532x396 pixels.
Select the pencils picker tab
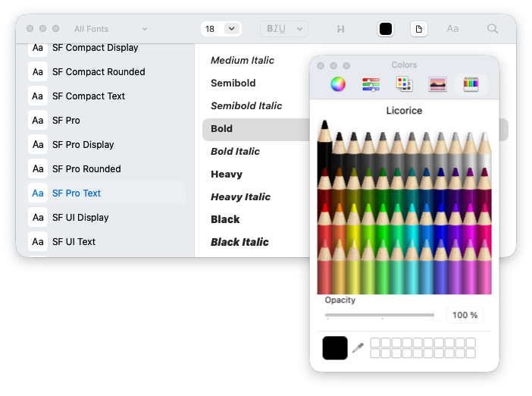pos(471,84)
